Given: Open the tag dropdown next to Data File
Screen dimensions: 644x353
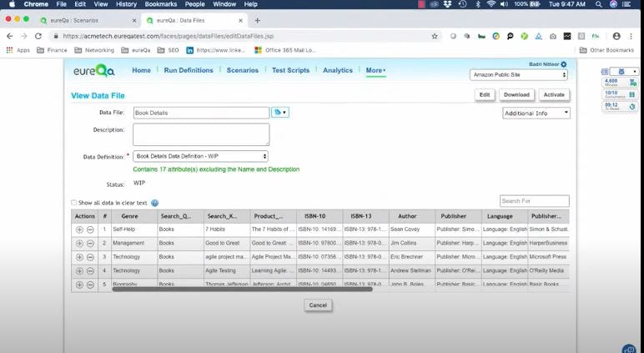Looking at the screenshot, I should click(280, 112).
